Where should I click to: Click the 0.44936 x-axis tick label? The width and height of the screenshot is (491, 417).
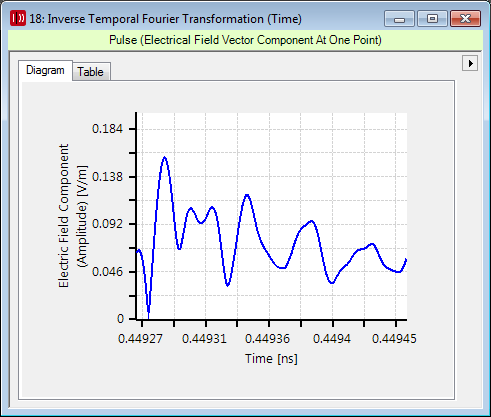(267, 339)
